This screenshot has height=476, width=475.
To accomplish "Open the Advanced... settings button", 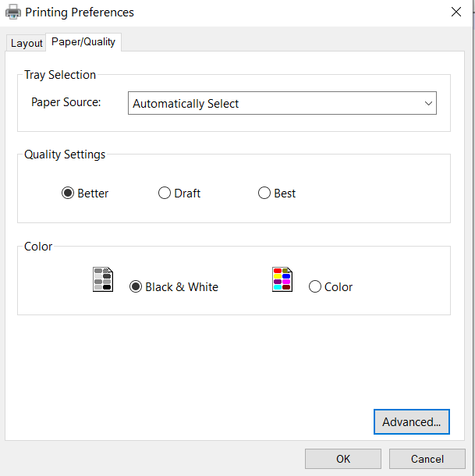I will tap(411, 422).
